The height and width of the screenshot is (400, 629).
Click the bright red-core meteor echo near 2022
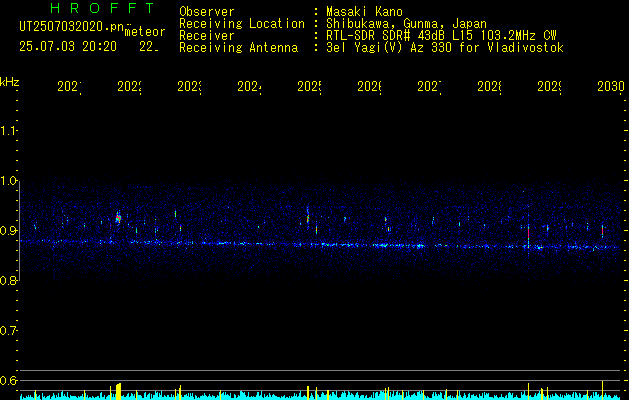[118, 219]
